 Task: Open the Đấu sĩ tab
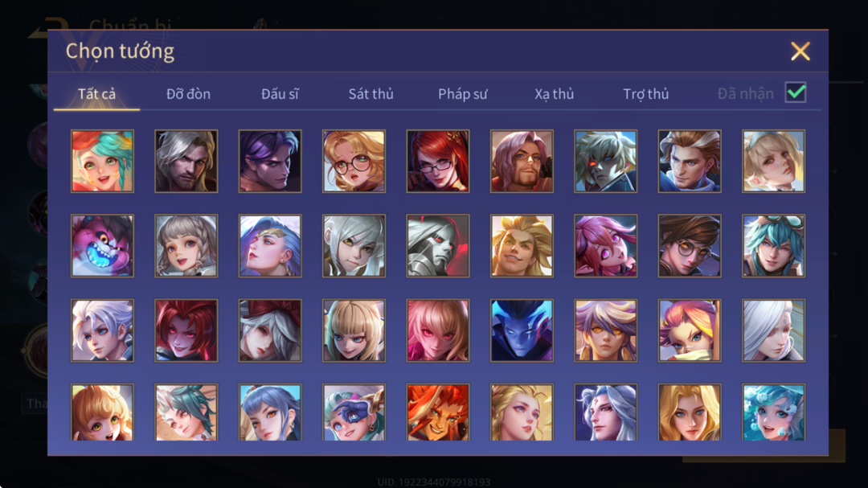(x=280, y=94)
